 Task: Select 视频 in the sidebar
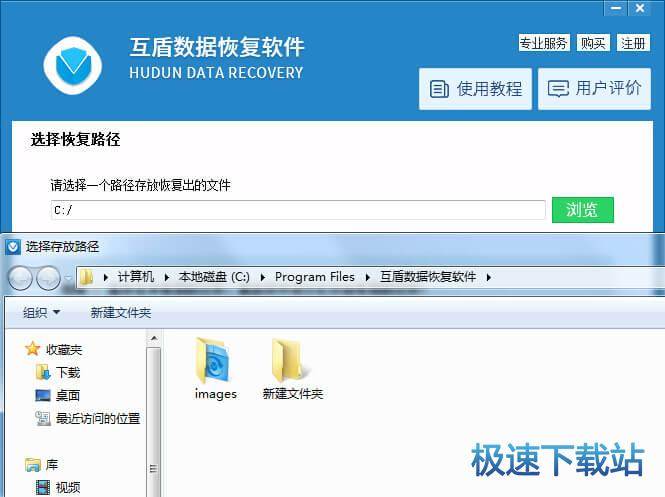[68, 488]
